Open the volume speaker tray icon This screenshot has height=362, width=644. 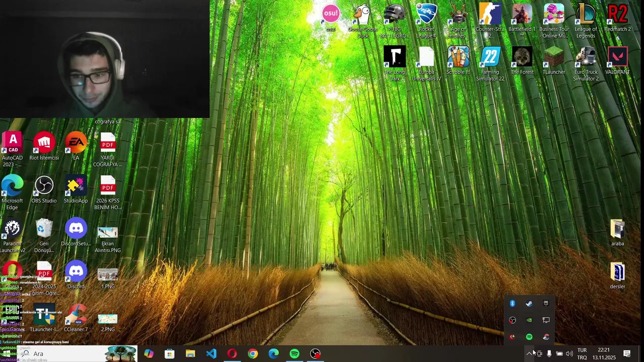[569, 354]
